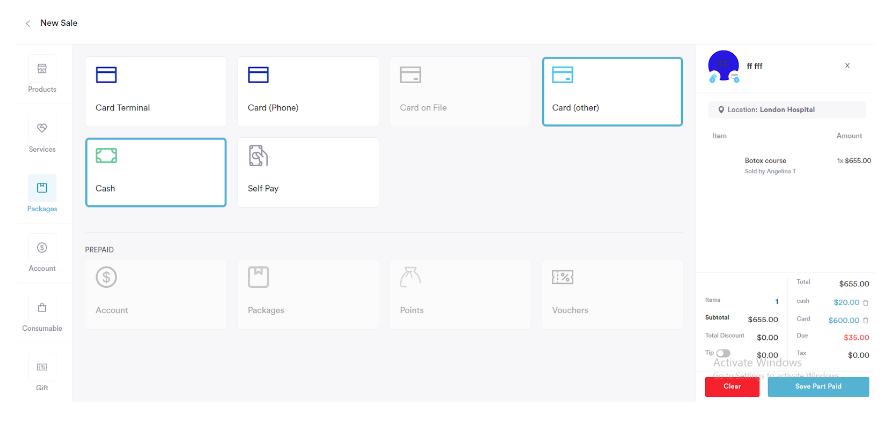Select Card Terminal payment method
The width and height of the screenshot is (890, 424).
pos(155,91)
